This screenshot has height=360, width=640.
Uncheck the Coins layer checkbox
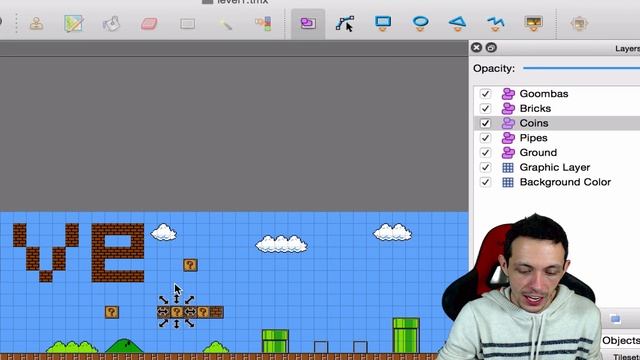tap(485, 123)
